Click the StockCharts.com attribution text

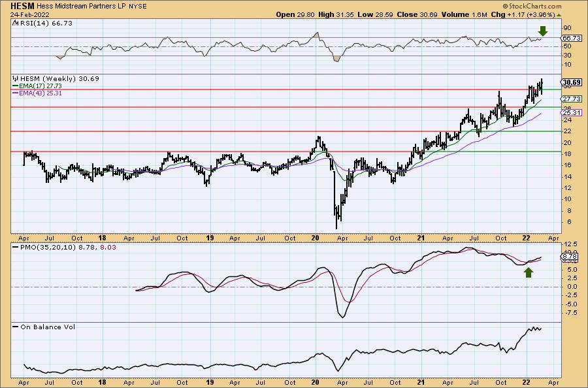tap(532, 6)
